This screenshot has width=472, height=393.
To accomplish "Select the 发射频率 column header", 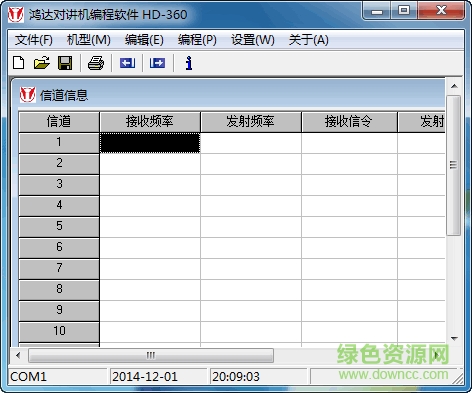I will click(251, 122).
